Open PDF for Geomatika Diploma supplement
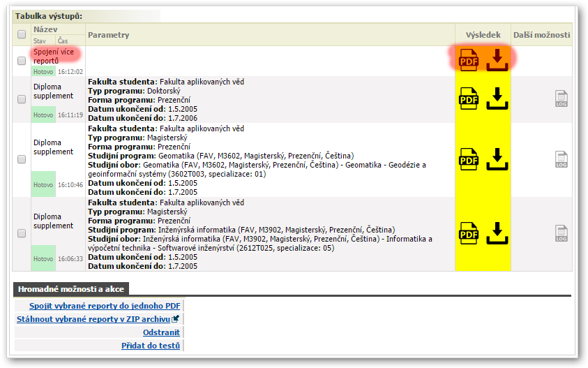Image resolution: width=588 pixels, height=368 pixels. [x=469, y=159]
